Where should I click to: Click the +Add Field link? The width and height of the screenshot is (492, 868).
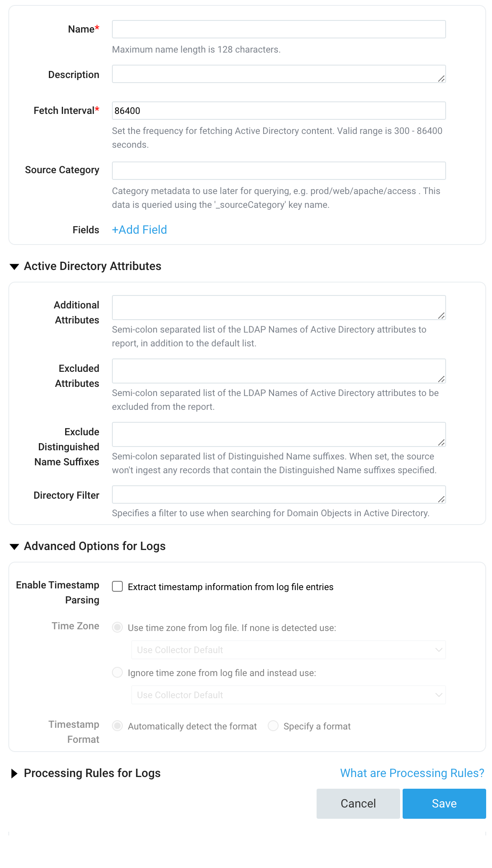[139, 230]
